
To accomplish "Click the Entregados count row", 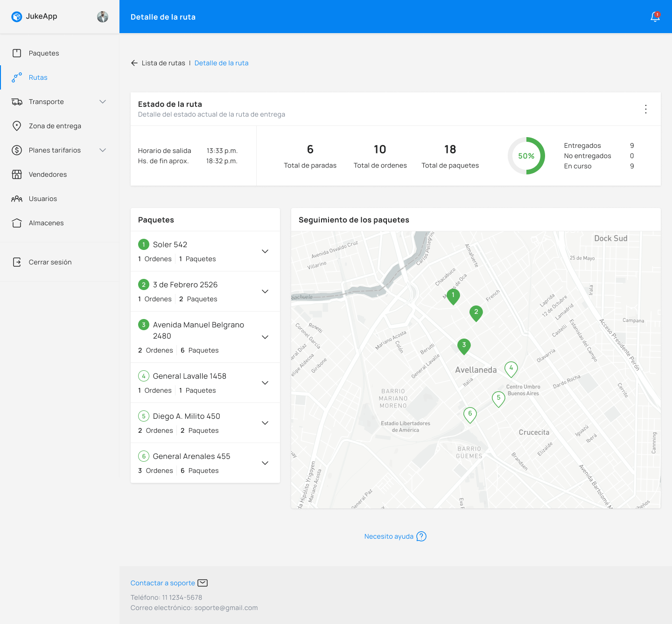I will coord(599,146).
